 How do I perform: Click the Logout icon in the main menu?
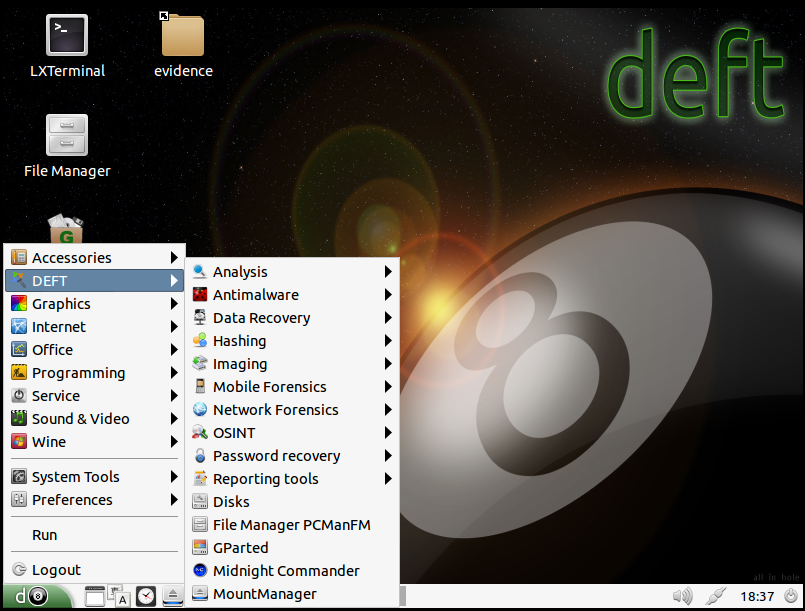[x=19, y=569]
